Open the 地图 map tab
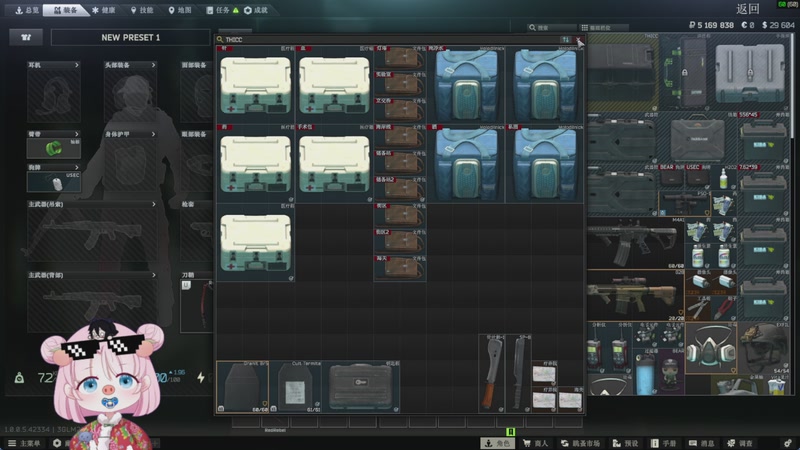Viewport: 800px width, 450px height. click(x=180, y=10)
